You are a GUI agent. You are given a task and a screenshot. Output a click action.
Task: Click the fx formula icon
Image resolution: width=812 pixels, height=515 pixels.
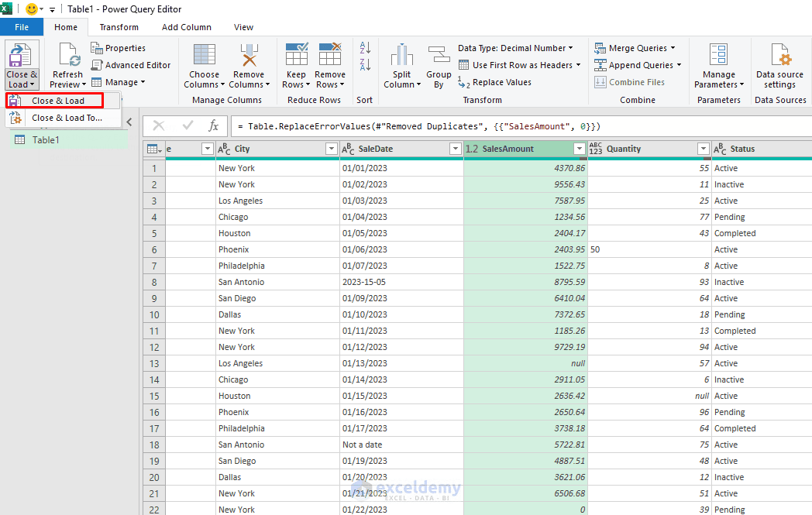(213, 125)
